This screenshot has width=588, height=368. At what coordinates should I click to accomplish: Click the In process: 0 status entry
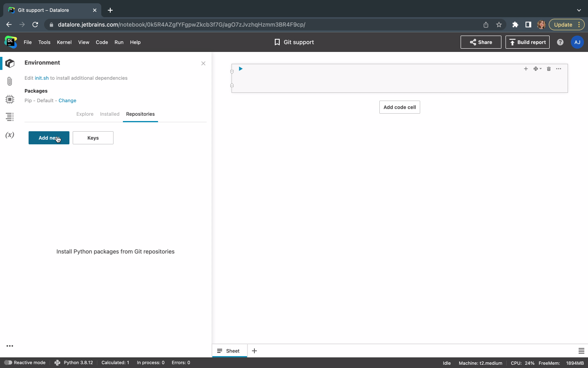tap(151, 363)
